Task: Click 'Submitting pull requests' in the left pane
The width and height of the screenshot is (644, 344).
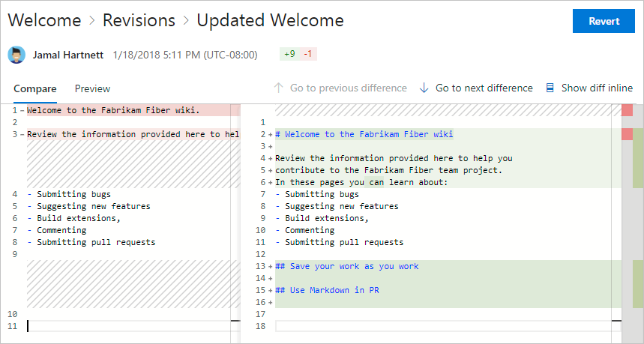Action: pyautogui.click(x=96, y=242)
